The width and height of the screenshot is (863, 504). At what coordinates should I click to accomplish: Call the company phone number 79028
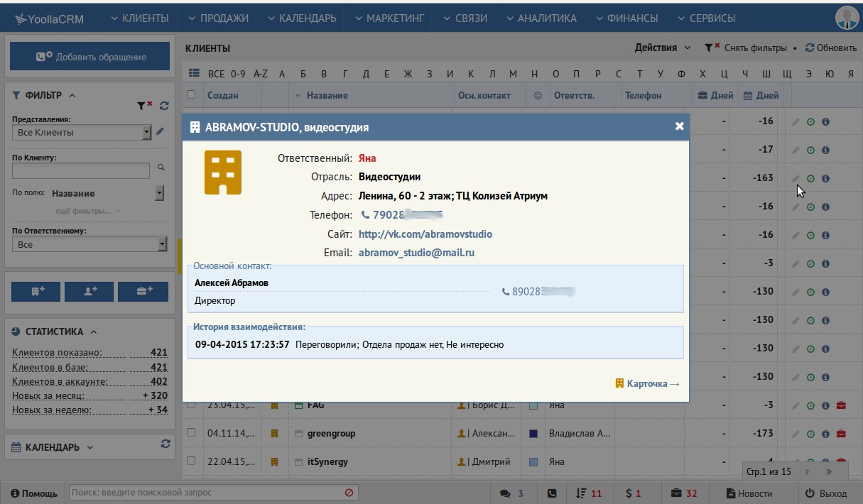402,214
